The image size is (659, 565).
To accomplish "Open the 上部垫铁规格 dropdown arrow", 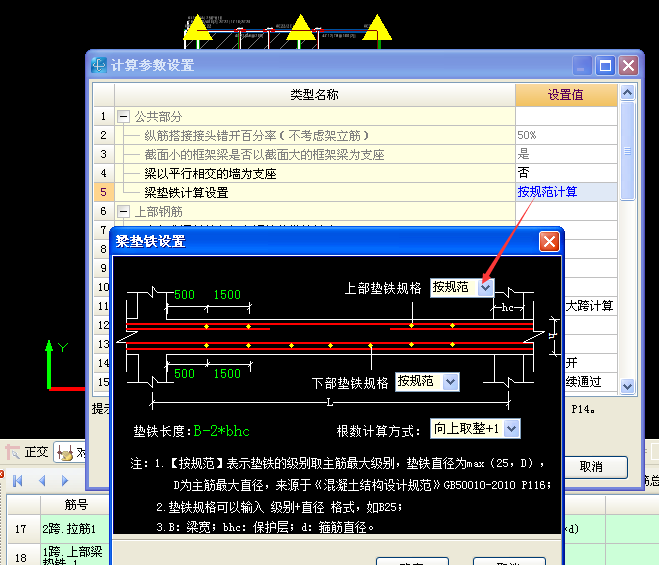I will (486, 288).
